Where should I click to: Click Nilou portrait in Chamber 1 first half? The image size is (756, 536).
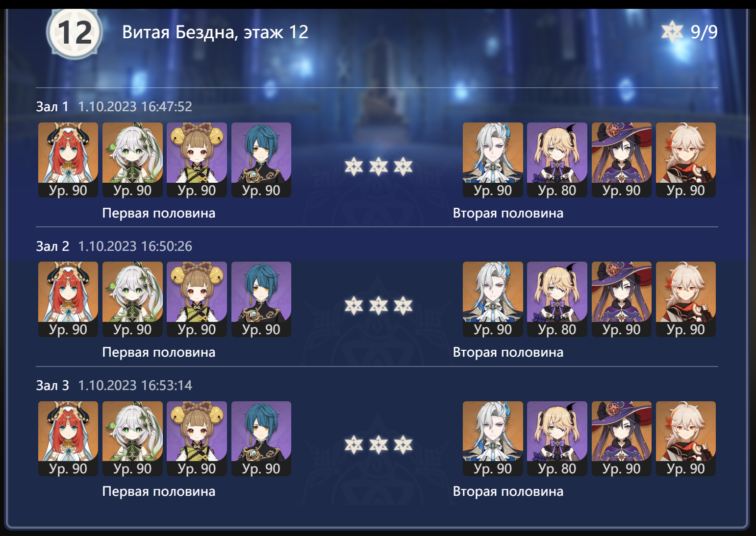point(68,160)
